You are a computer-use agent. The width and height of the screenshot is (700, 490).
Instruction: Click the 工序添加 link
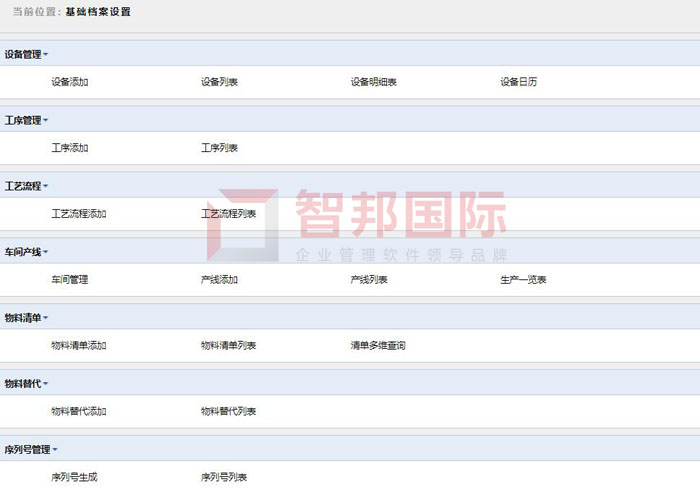point(70,148)
